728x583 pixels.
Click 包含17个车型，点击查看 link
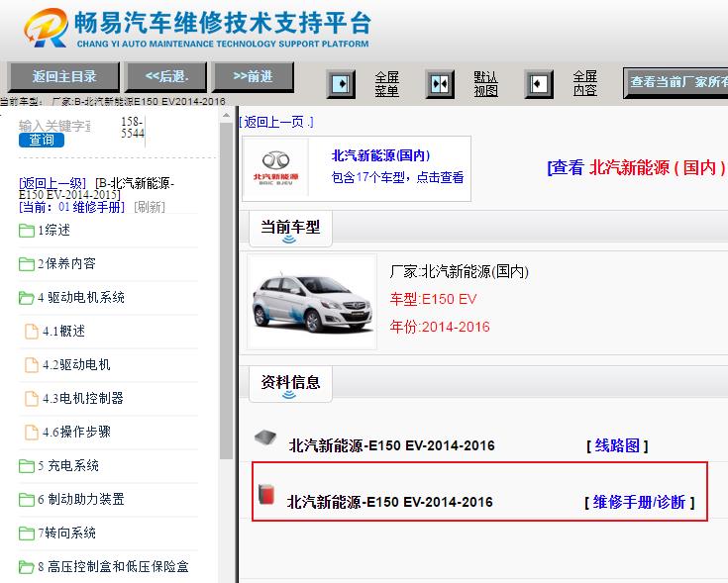point(397,177)
